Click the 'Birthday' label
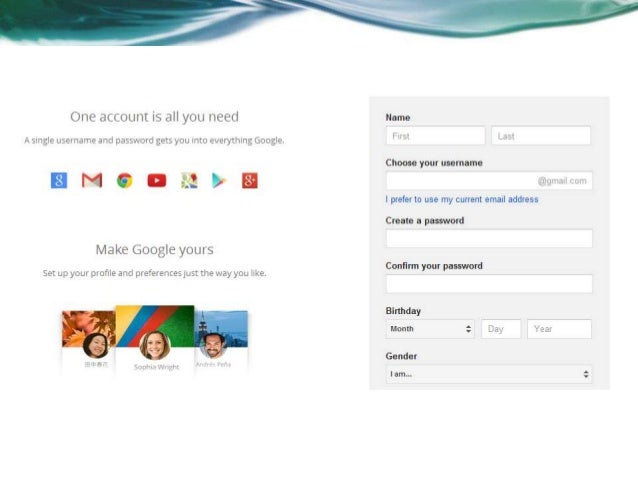Viewport: 638px width, 479px height. pos(403,311)
